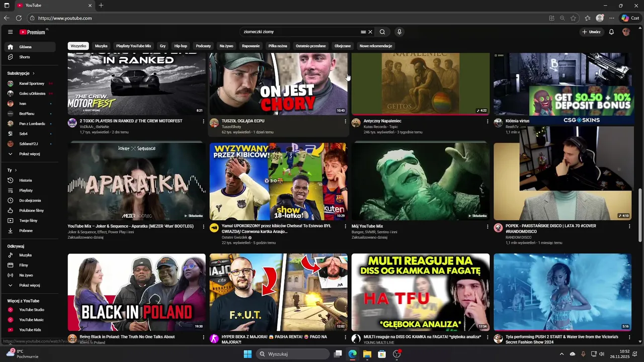Play the BLACK IN POLAND video thumbnail
Screen dimensions: 644x362
click(x=136, y=292)
